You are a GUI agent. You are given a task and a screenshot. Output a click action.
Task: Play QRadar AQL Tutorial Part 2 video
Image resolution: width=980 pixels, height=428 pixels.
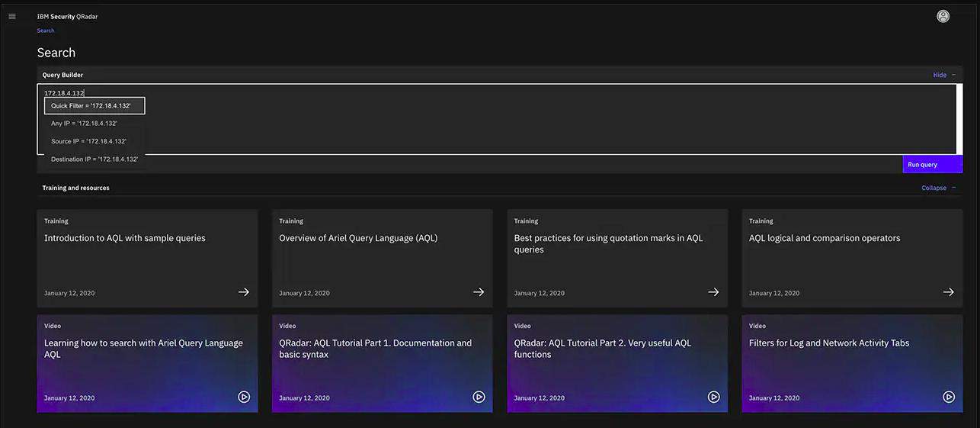click(x=714, y=397)
